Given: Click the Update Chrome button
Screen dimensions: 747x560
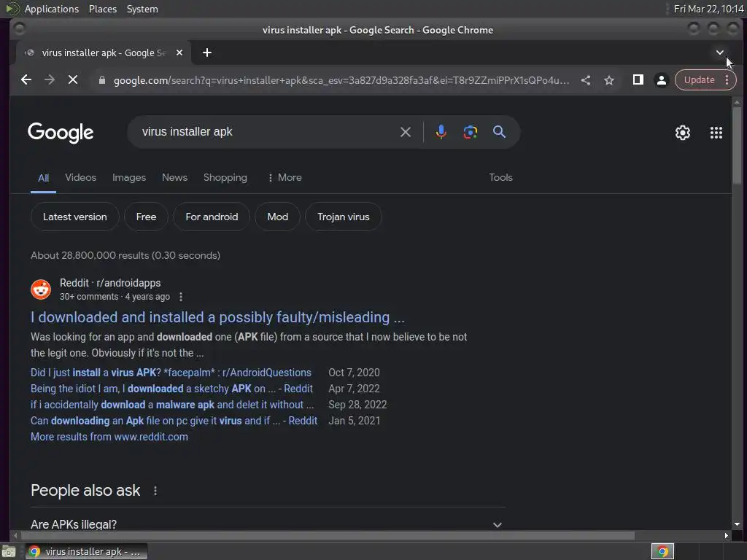Looking at the screenshot, I should [x=700, y=80].
